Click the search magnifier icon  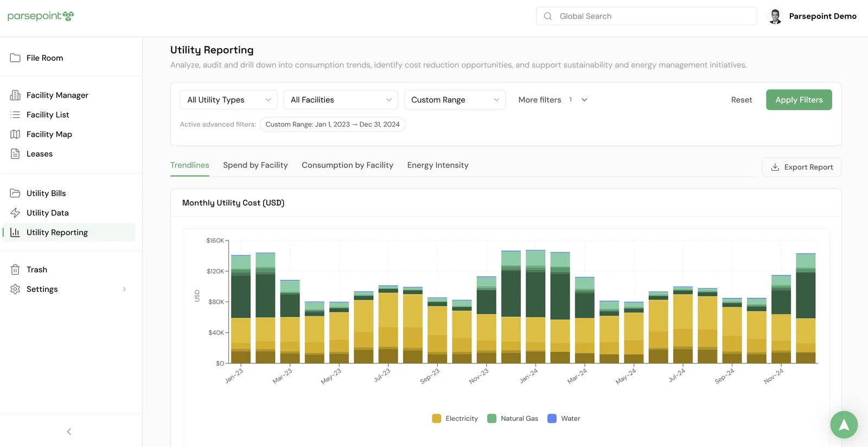pyautogui.click(x=548, y=16)
